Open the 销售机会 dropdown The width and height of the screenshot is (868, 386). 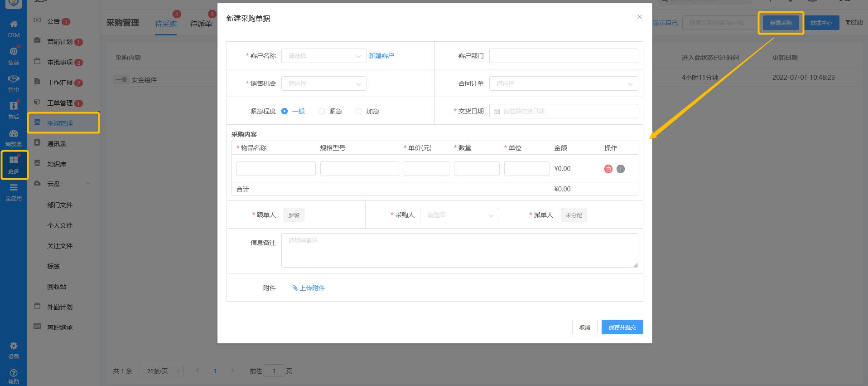point(324,83)
